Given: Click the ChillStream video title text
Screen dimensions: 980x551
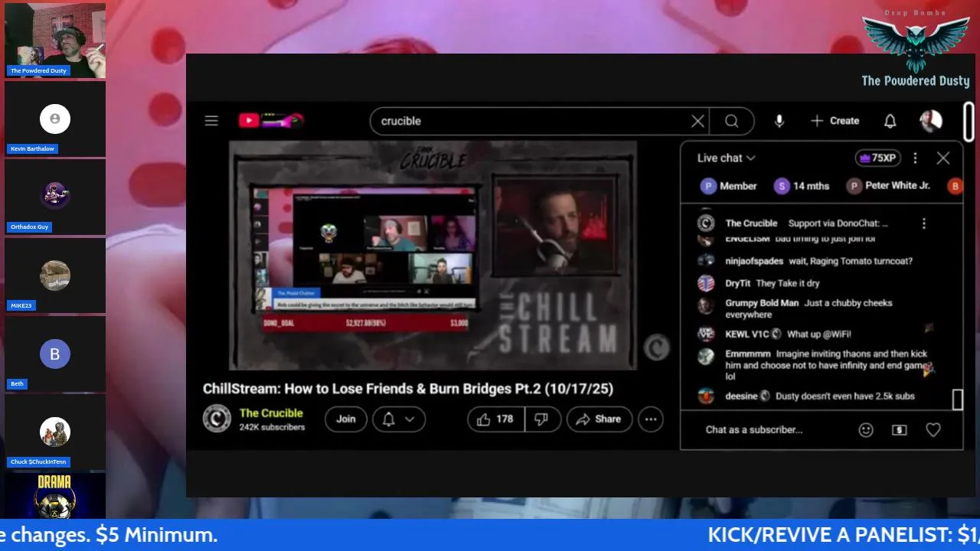Looking at the screenshot, I should click(408, 389).
